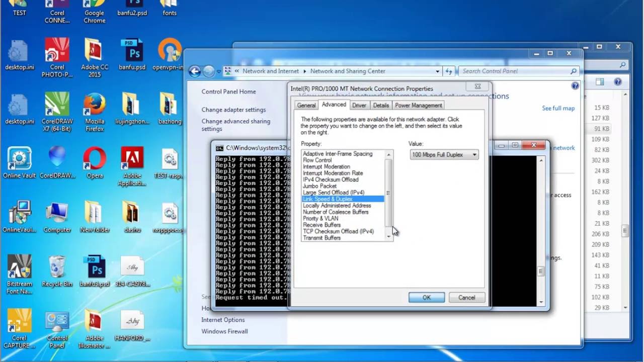The height and width of the screenshot is (362, 644).
Task: Launch Adobe CC 2015 shortcut
Action: click(95, 57)
